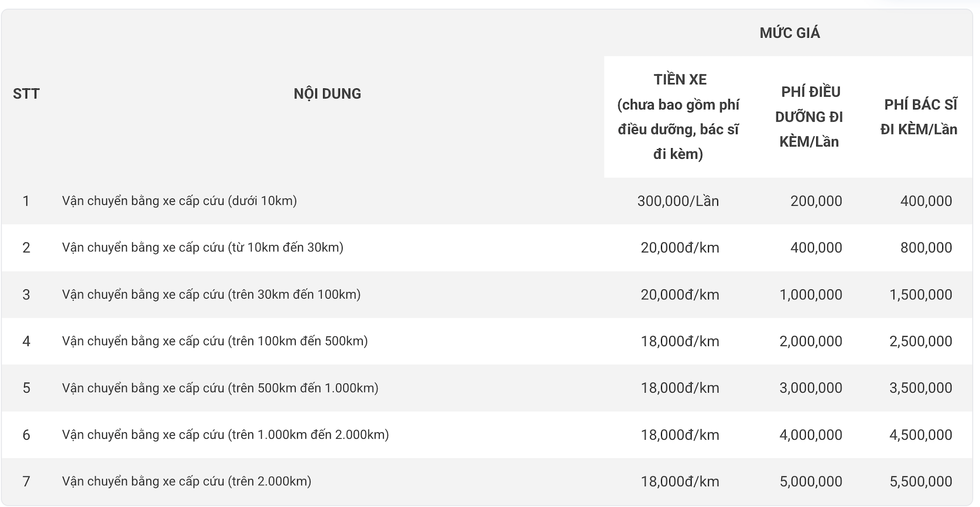Select the PHÍ ĐIỀU DƯỠNG ĐI KÈM header
The image size is (980, 507).
[x=808, y=116]
